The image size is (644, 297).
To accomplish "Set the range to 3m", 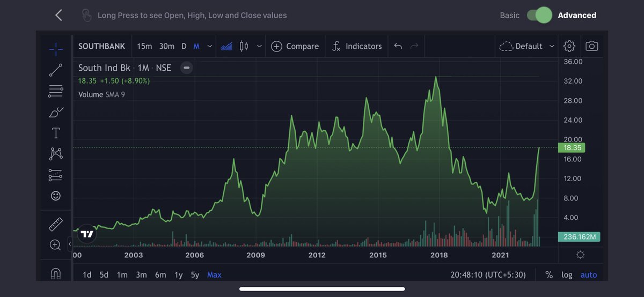I will point(141,274).
